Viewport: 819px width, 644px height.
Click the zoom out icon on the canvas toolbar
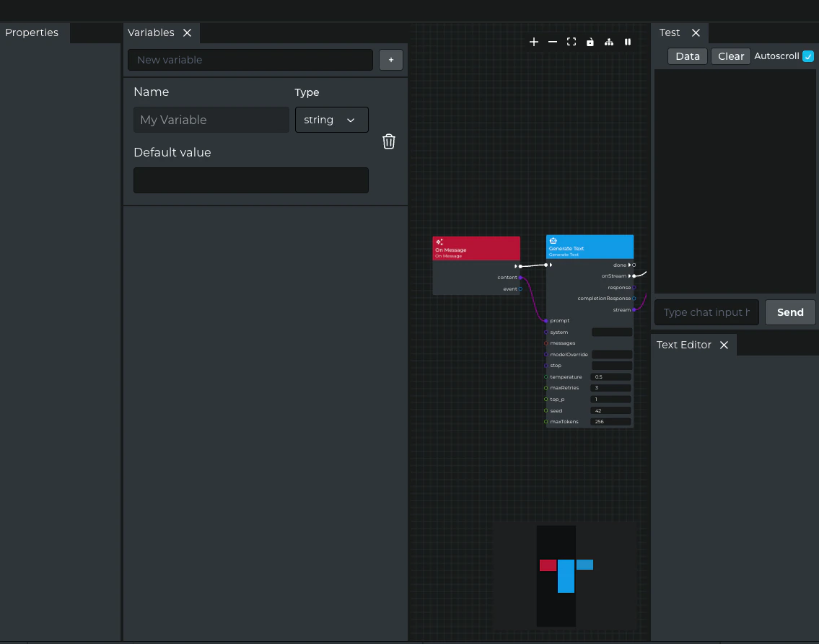coord(553,42)
